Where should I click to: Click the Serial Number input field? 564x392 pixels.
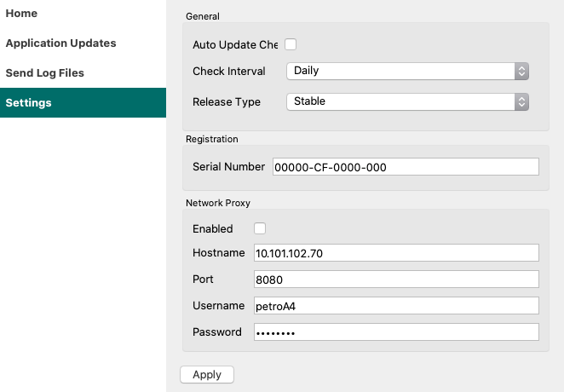[405, 167]
